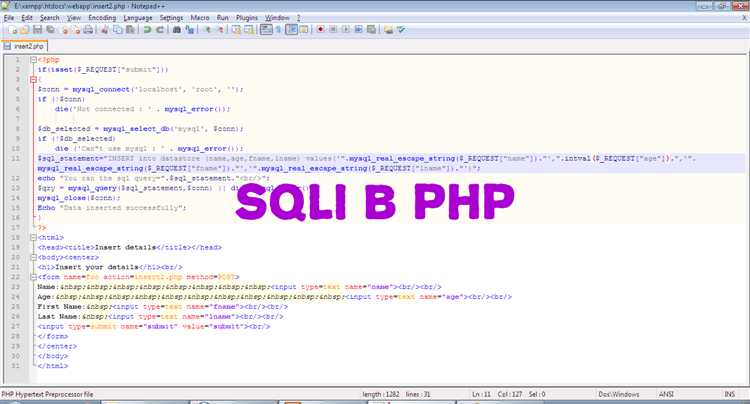Toggle the word wrap toolbar button

click(x=267, y=30)
